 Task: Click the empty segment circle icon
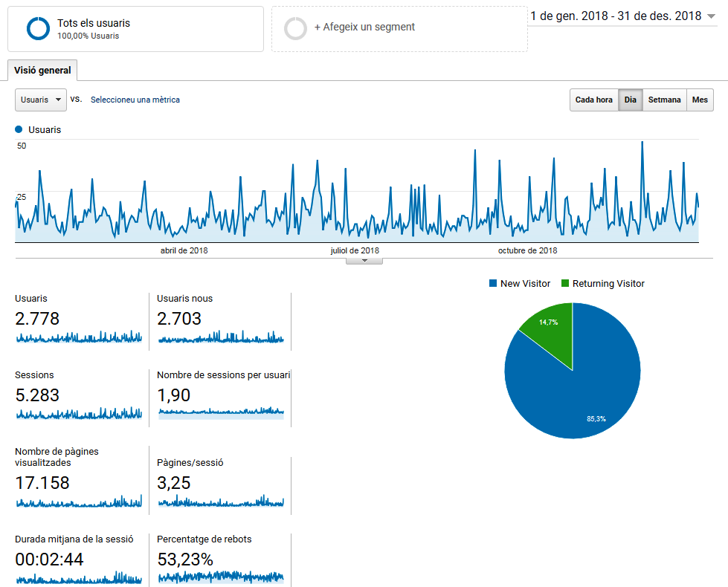[x=295, y=28]
